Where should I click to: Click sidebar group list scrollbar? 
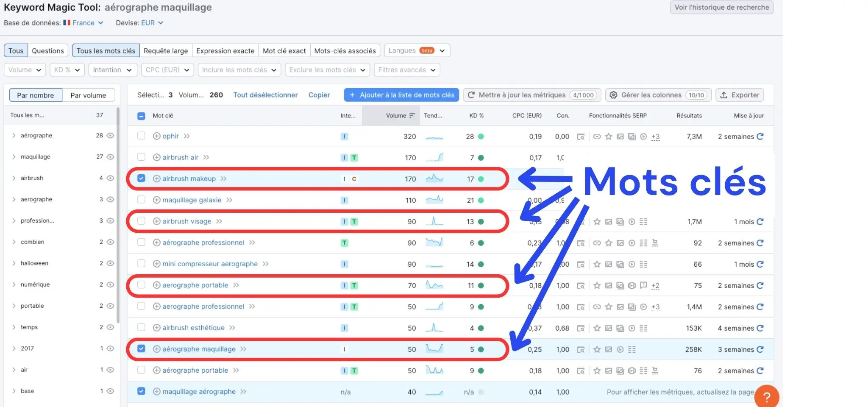coord(118,216)
